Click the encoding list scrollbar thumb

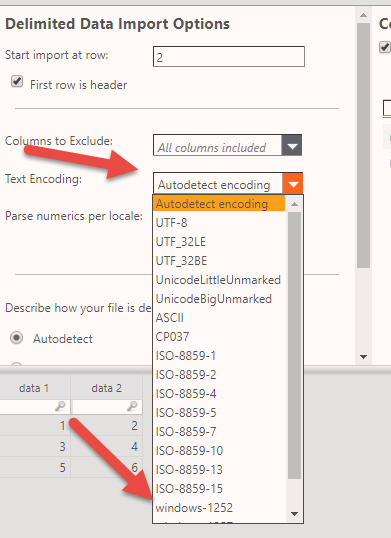coord(294,345)
